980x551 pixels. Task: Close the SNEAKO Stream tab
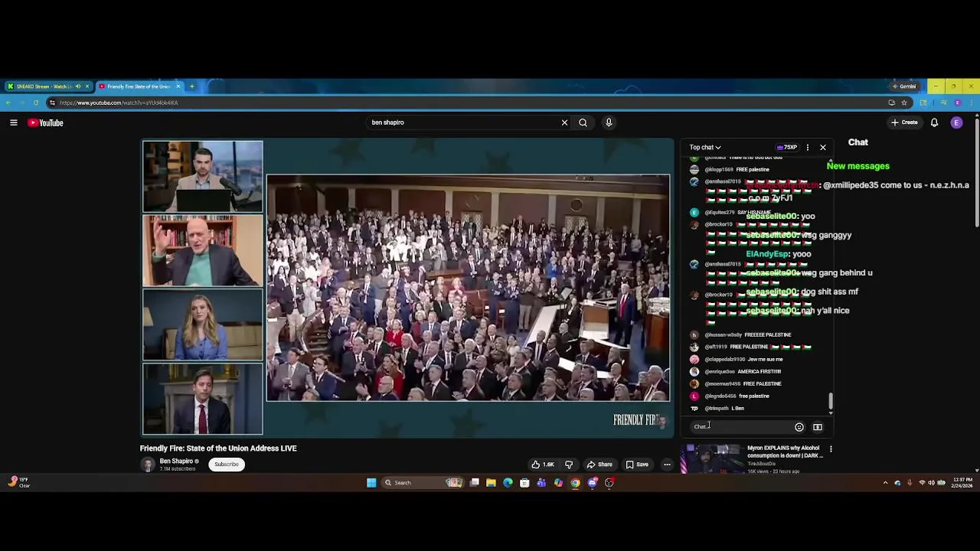[87, 86]
